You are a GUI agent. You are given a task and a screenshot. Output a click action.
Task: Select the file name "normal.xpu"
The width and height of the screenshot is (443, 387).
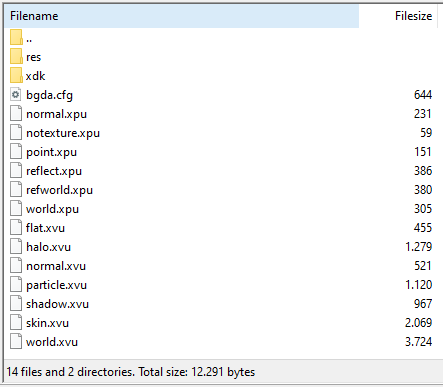(56, 114)
